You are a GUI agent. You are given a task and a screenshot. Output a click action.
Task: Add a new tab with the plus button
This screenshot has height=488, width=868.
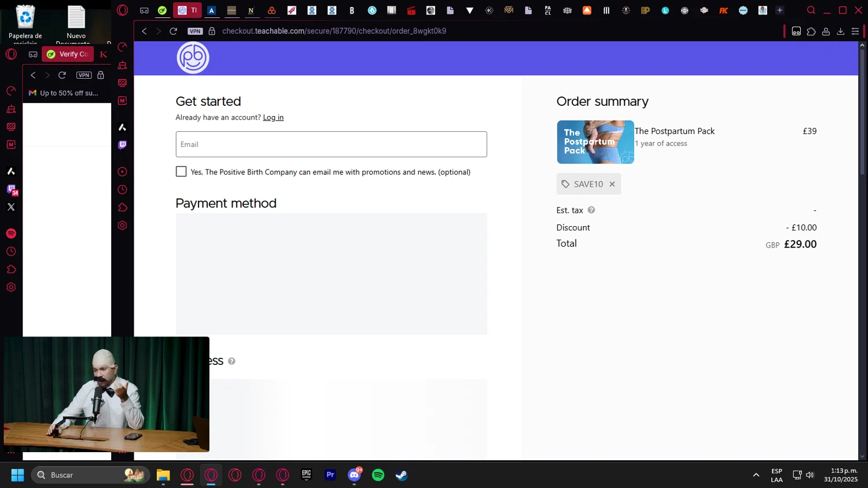click(779, 10)
